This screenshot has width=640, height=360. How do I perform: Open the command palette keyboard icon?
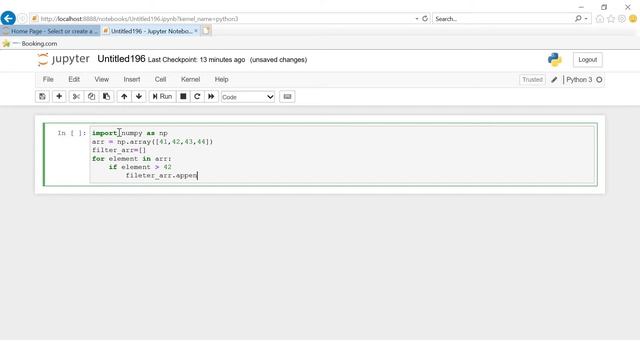point(287,97)
